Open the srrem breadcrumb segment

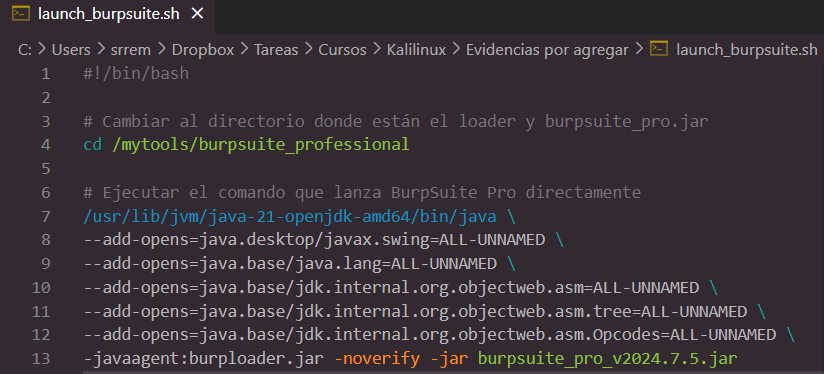[131, 50]
